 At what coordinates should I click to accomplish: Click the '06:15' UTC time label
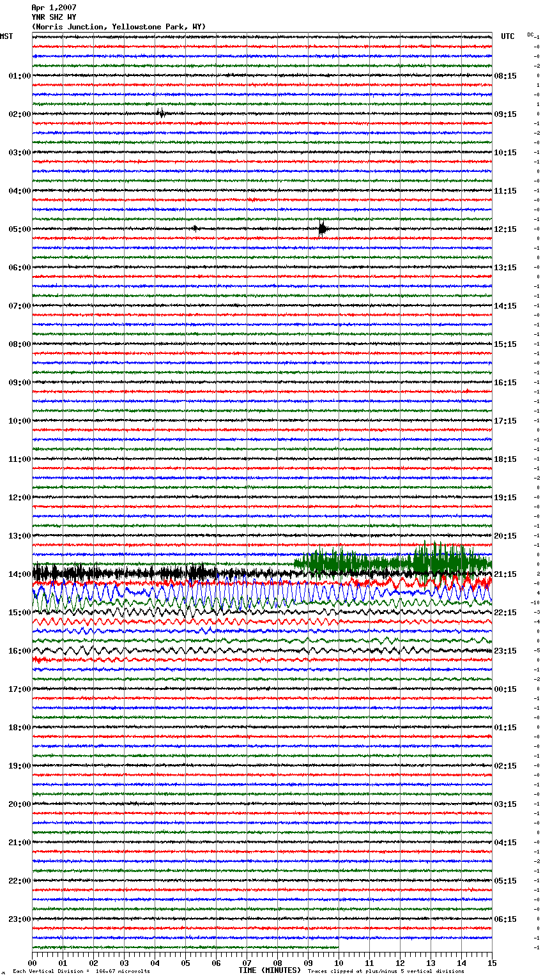(505, 919)
